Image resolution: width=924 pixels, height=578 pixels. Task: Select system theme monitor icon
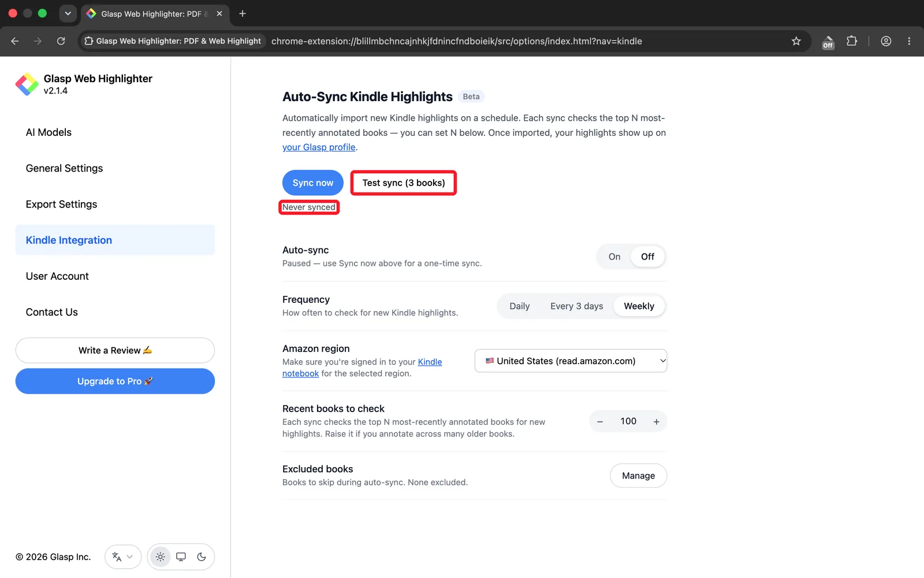(181, 557)
